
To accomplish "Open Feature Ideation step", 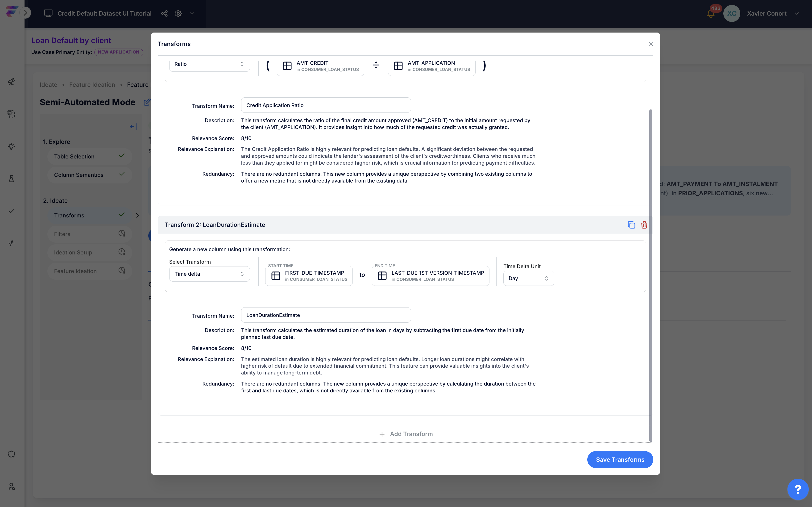I will coord(90,271).
